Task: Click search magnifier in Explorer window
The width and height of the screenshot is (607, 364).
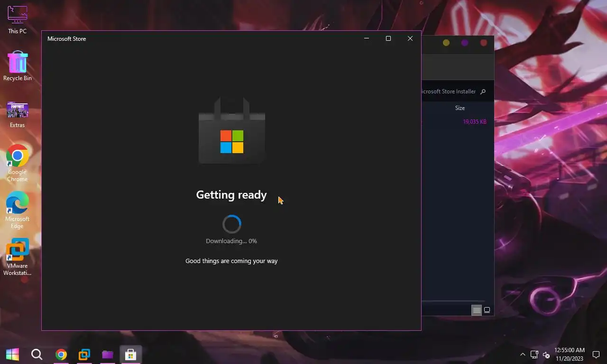Action: pyautogui.click(x=483, y=92)
